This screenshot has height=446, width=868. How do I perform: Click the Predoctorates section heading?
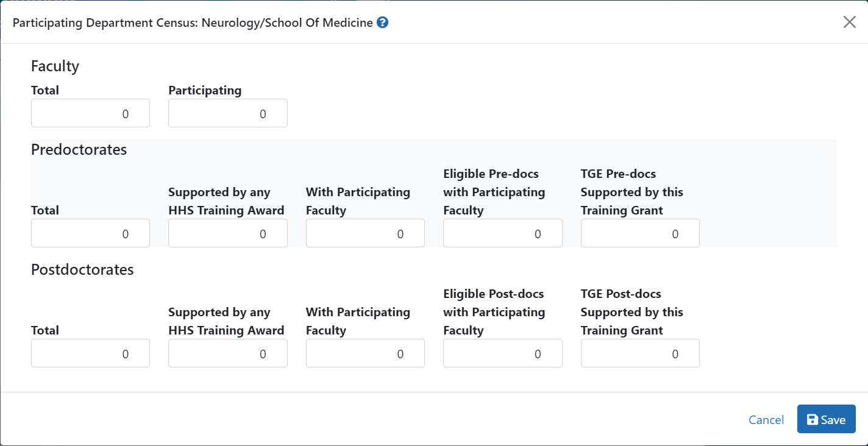(x=79, y=149)
